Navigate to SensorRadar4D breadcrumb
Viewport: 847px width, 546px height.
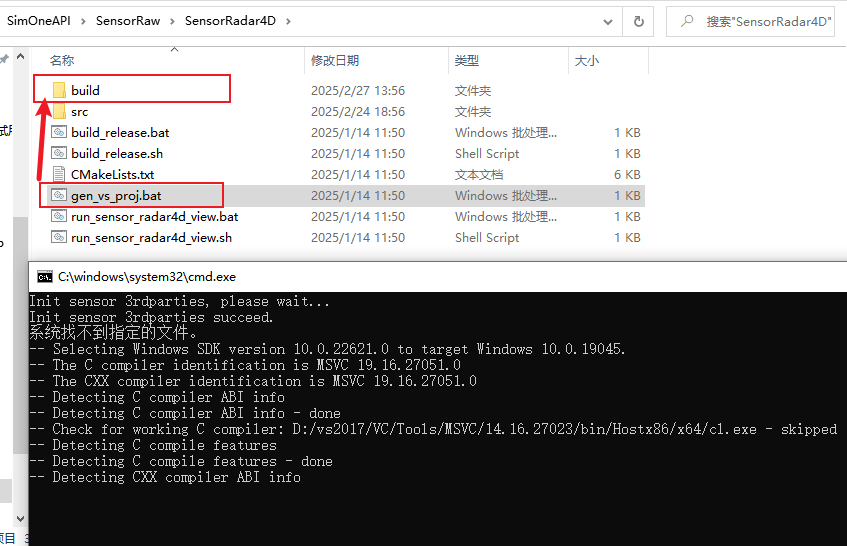pyautogui.click(x=230, y=21)
